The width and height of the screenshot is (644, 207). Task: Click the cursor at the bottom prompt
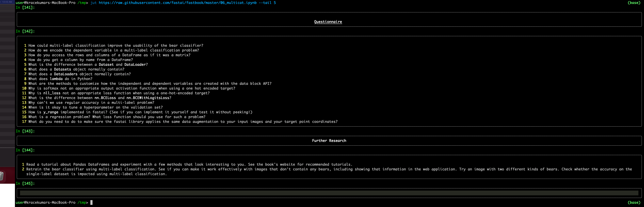(92, 203)
